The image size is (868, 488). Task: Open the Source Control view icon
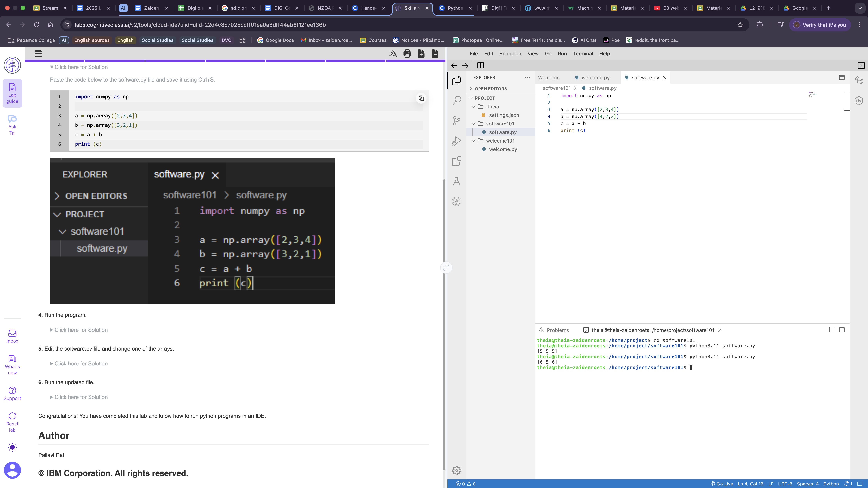coord(457,121)
